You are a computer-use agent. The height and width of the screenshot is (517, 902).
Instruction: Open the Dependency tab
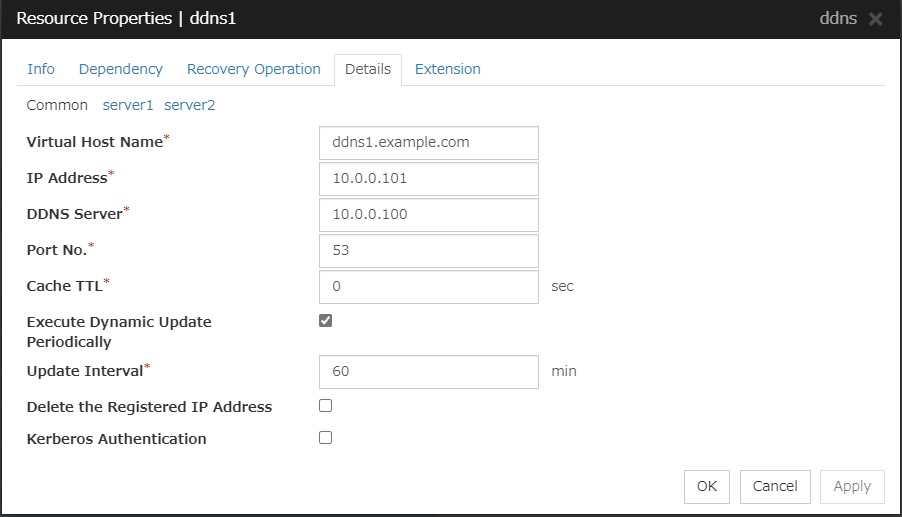120,69
